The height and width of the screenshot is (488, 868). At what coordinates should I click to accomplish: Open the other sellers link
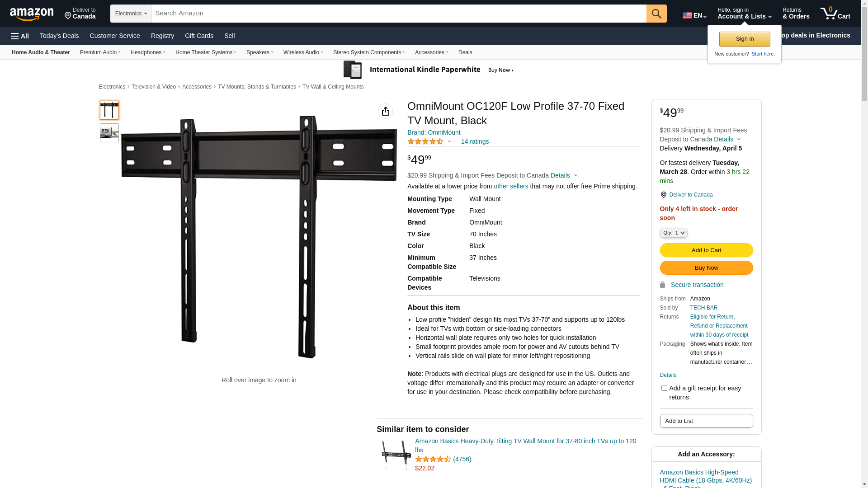(x=511, y=186)
